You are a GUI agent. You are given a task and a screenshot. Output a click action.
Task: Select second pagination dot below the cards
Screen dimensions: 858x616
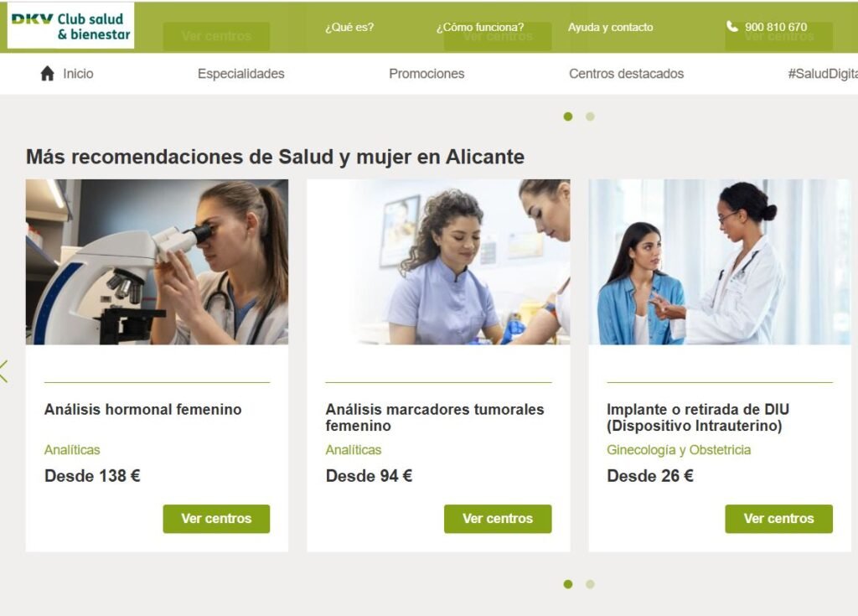[x=590, y=584]
